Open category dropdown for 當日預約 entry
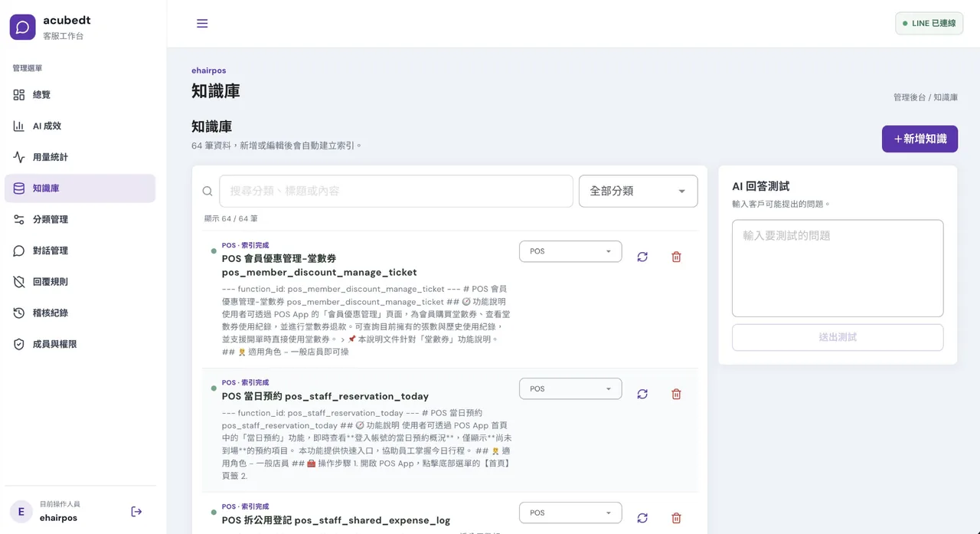Image resolution: width=980 pixels, height=534 pixels. coord(570,388)
